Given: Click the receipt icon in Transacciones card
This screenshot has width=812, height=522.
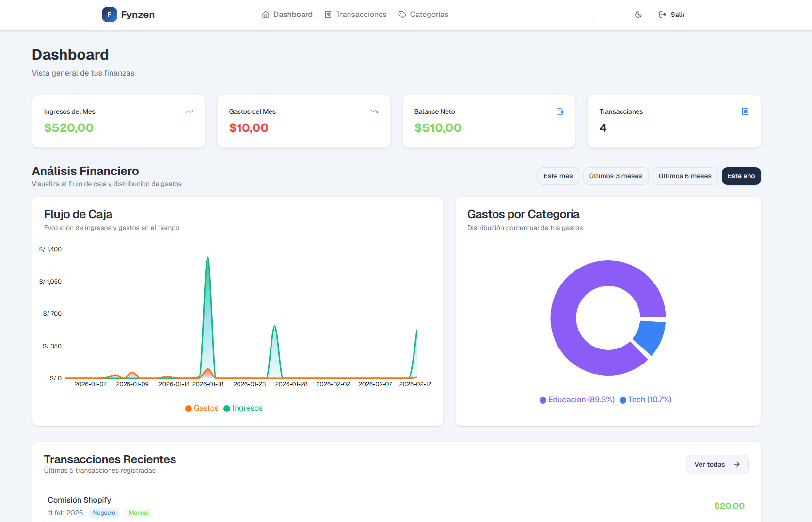Looking at the screenshot, I should pyautogui.click(x=745, y=111).
